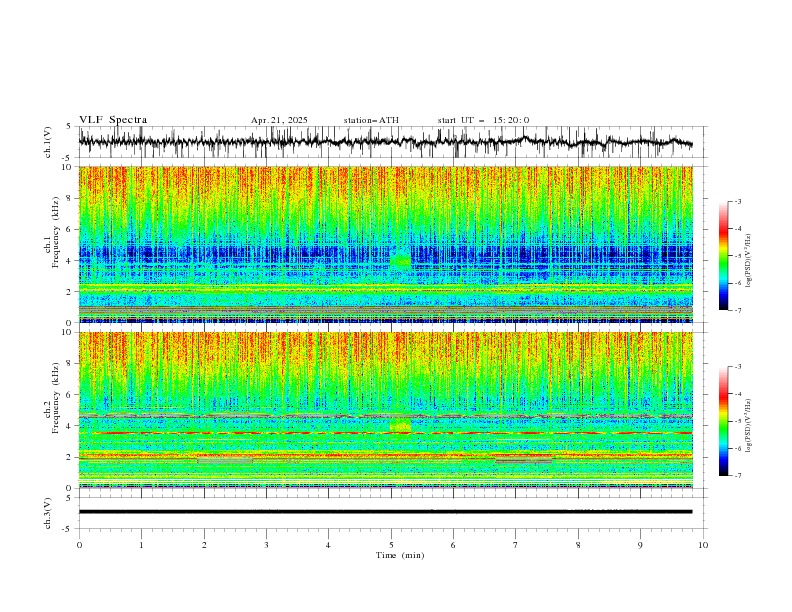
Task: Click the ch.2 'Frequency (kHz)' axis label
Action: point(56,398)
